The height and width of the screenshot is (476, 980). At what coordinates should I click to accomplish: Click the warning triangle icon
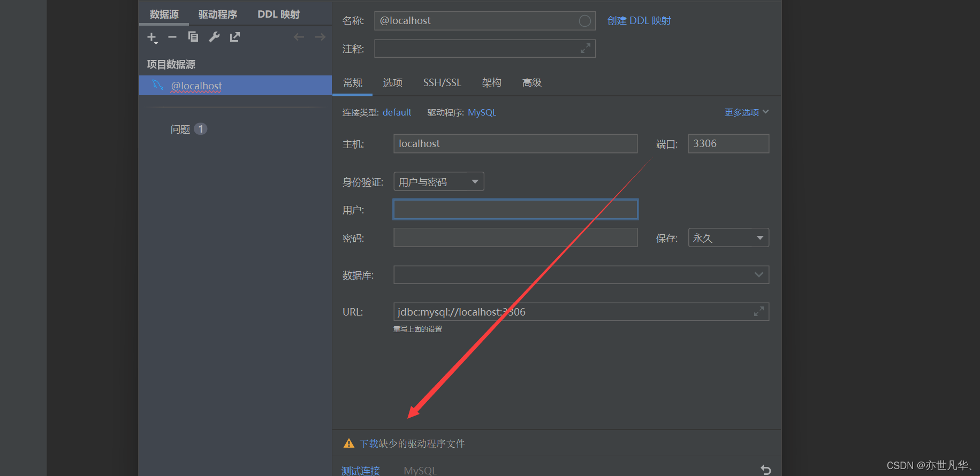[349, 443]
